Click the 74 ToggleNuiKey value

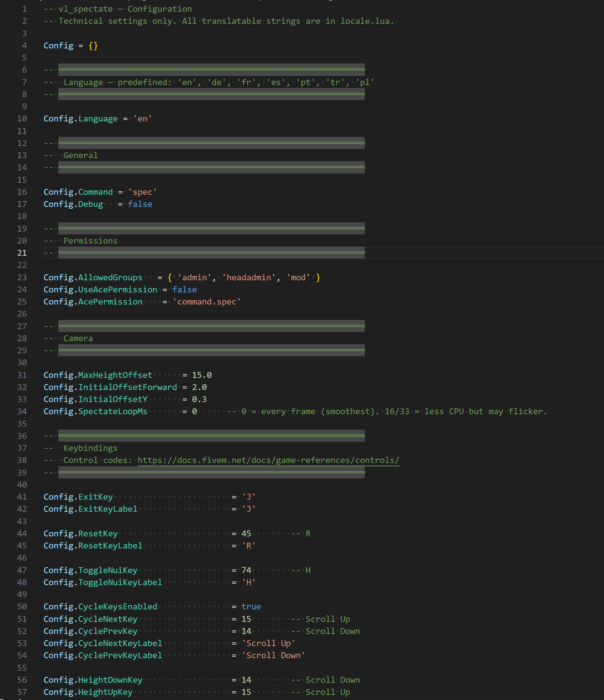point(246,570)
